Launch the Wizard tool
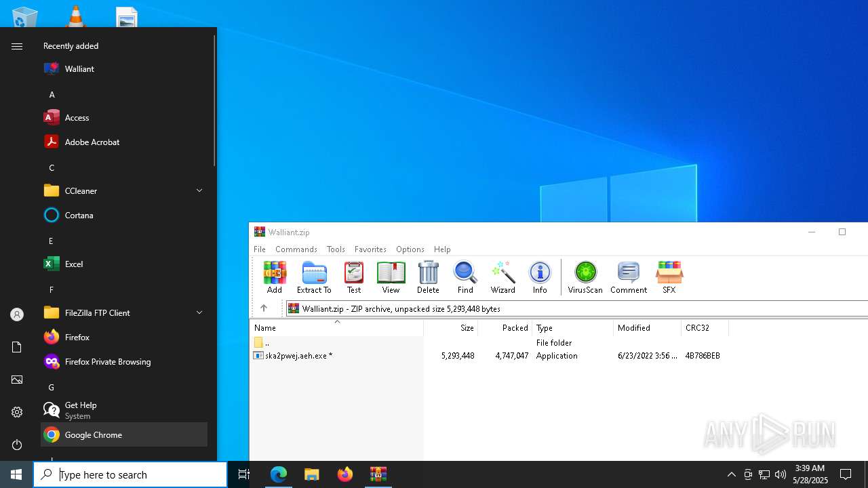The width and height of the screenshot is (868, 488). [503, 277]
